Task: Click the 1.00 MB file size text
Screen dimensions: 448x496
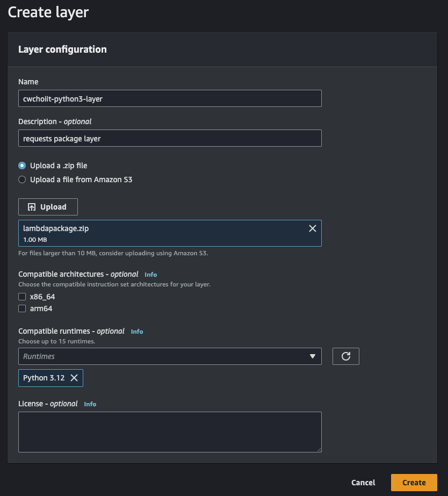Action: click(x=35, y=240)
